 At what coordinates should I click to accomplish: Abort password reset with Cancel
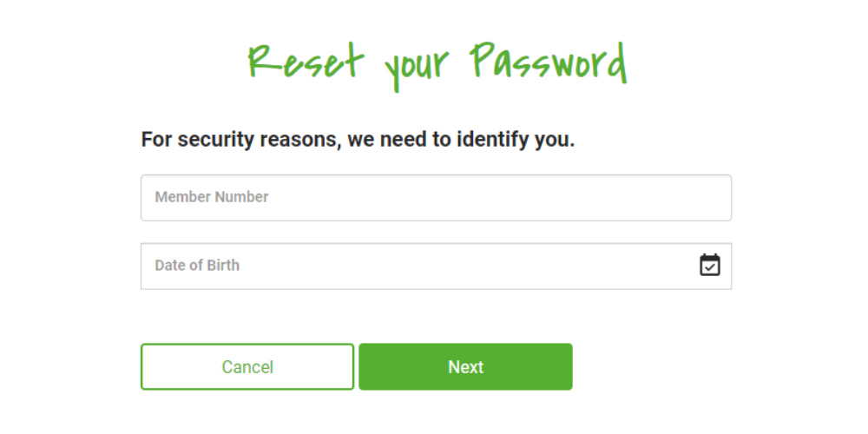247,367
